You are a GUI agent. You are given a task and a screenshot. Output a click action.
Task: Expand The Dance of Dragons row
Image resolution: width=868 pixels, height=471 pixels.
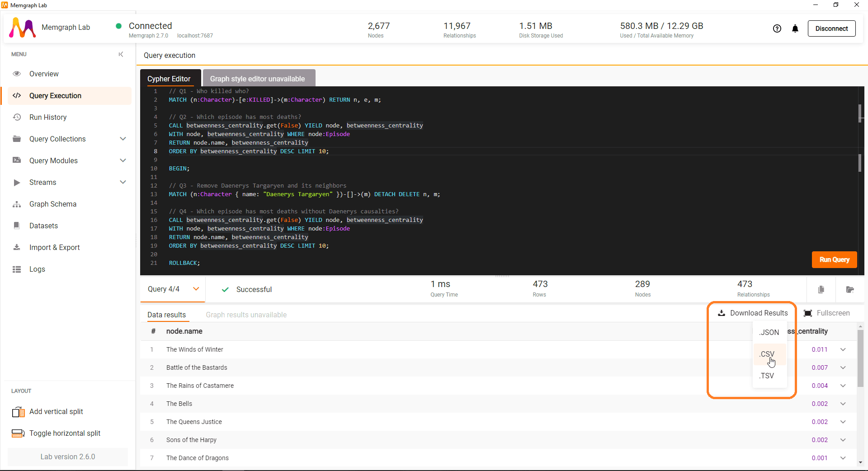click(843, 458)
